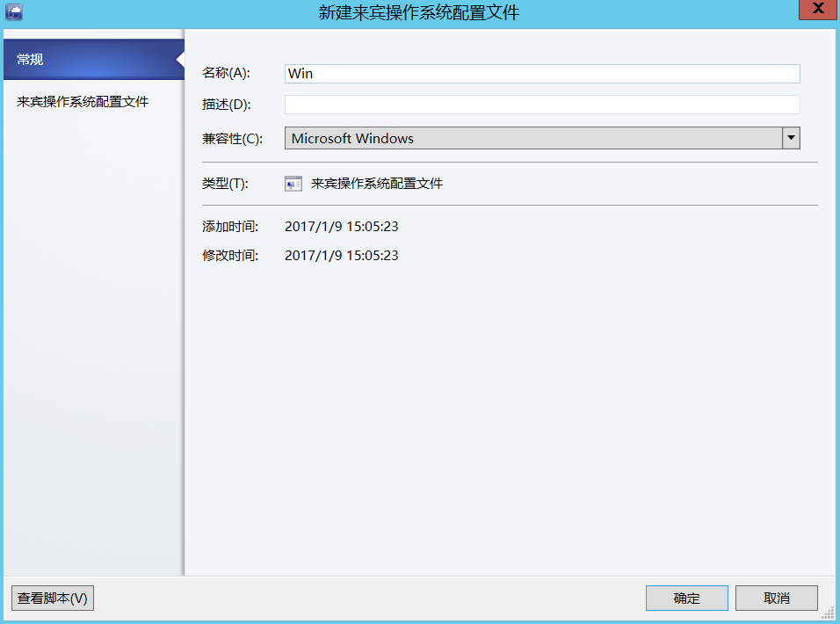Click the 描述(D): label
840x624 pixels.
tap(226, 105)
